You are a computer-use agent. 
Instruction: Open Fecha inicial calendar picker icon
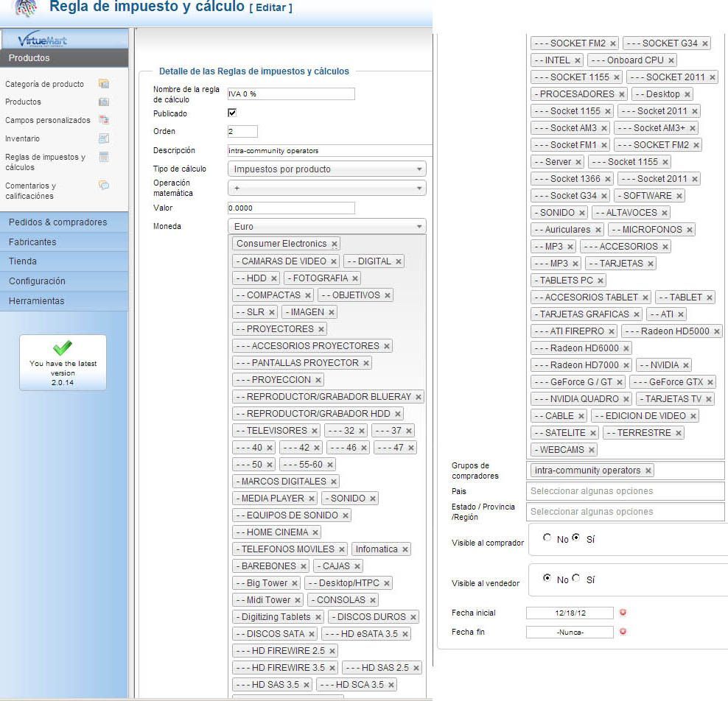coord(623,613)
